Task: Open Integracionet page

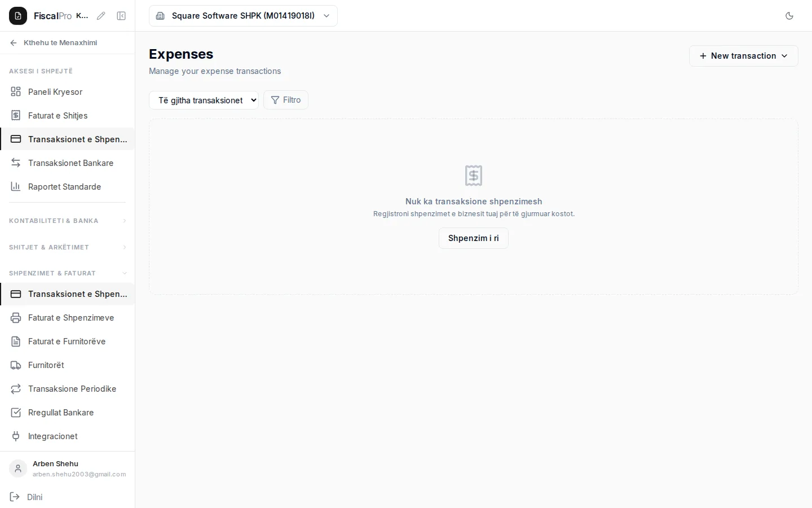Action: pyautogui.click(x=67, y=436)
